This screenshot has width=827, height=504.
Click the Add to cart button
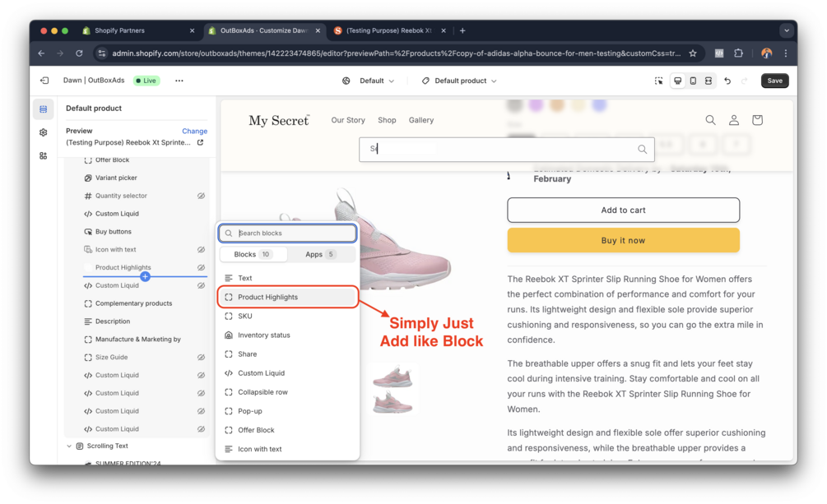[624, 210]
